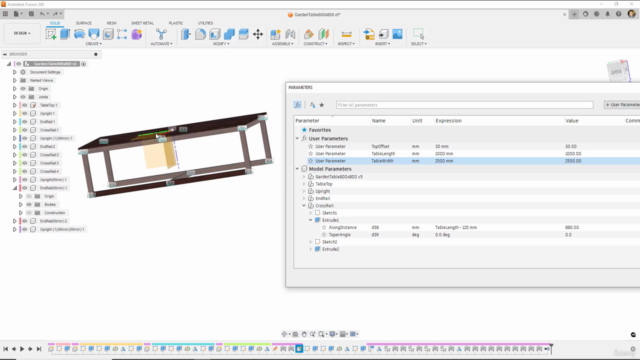Image resolution: width=640 pixels, height=360 pixels.
Task: Switch to the Sheet Metal tab
Action: click(142, 23)
